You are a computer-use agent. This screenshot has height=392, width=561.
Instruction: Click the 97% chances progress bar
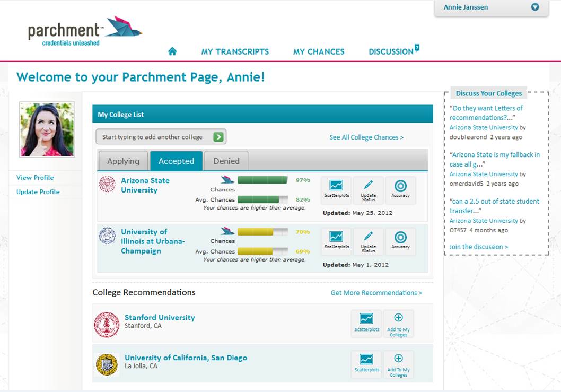coord(262,180)
